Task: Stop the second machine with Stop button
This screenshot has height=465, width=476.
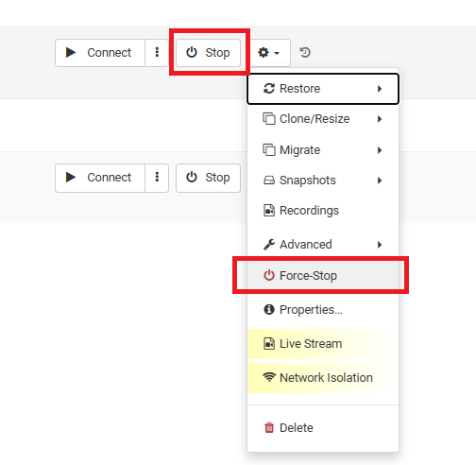Action: 208,178
